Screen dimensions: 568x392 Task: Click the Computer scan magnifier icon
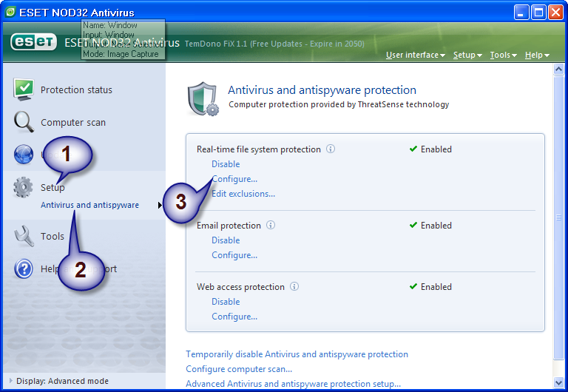click(x=24, y=122)
